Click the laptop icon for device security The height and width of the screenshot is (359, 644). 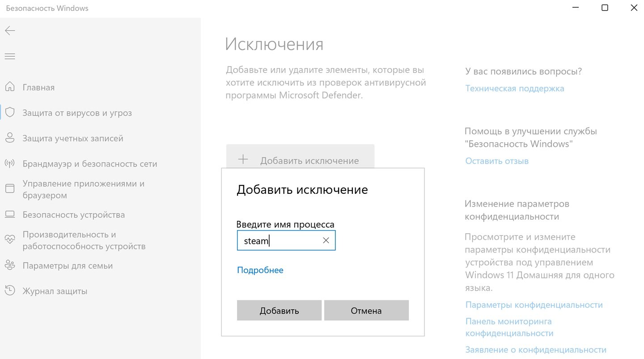pyautogui.click(x=10, y=215)
